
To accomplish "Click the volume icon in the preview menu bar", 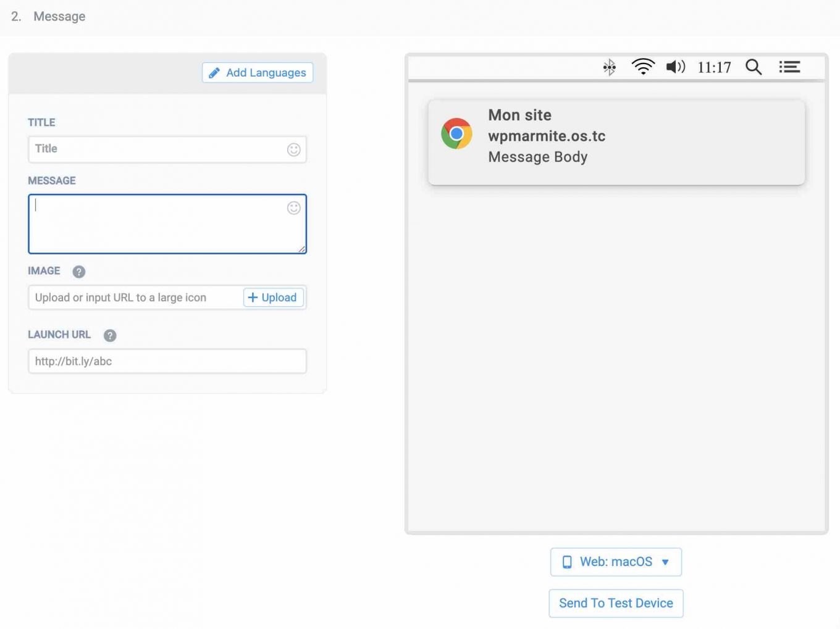I will point(675,67).
